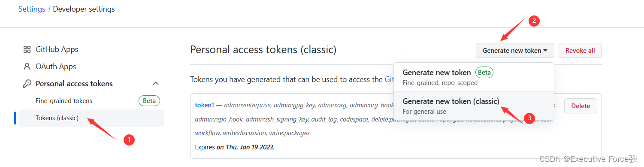Click the Developer settings breadcrumb text
The width and height of the screenshot is (644, 167).
tap(84, 9)
